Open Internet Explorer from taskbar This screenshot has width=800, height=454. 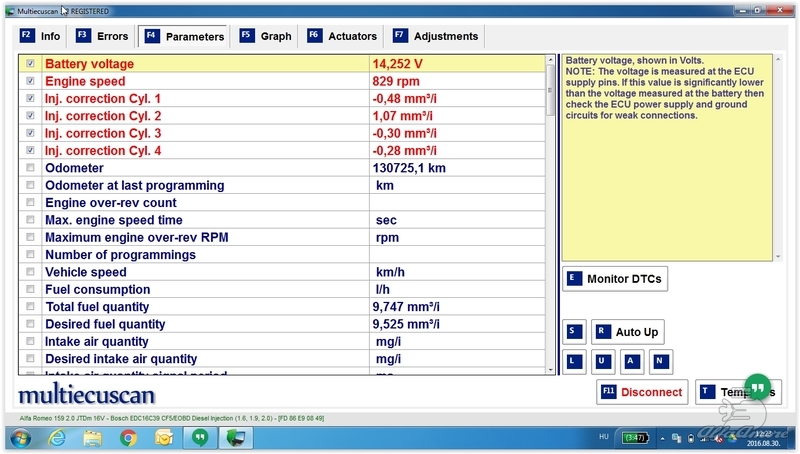coord(57,438)
